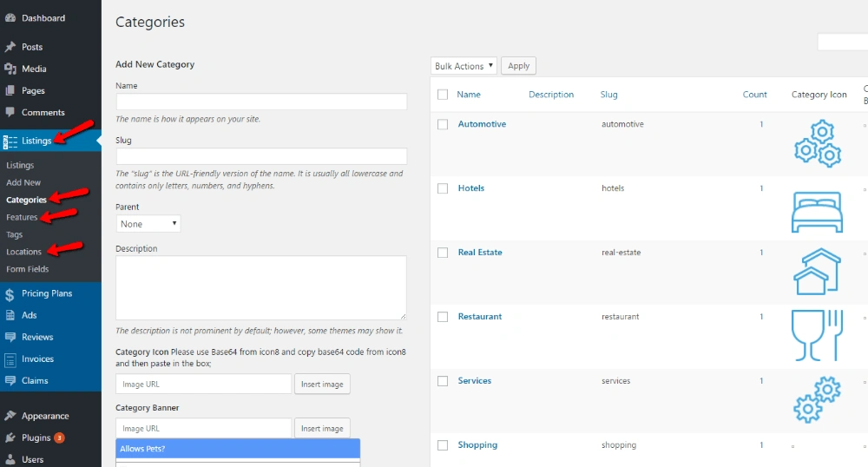Click the Real Estate house icon
This screenshot has width=868, height=467.
coord(817,272)
